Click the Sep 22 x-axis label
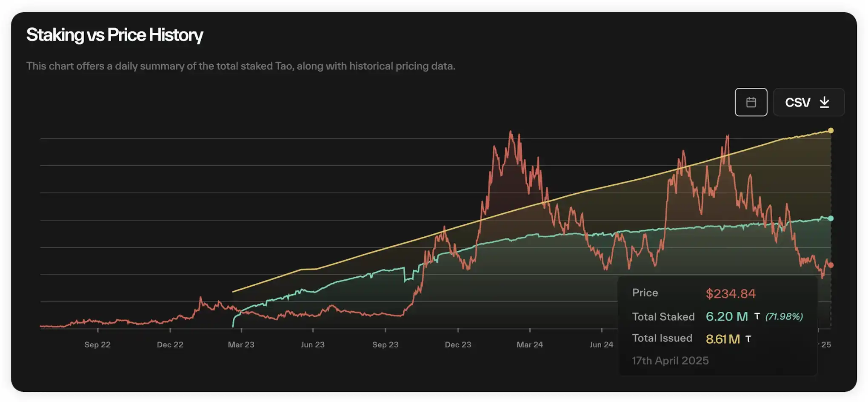Viewport: 868px width, 402px height. pos(97,345)
